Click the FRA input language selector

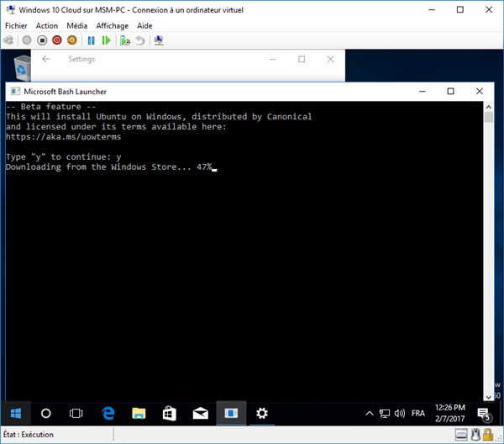(417, 413)
